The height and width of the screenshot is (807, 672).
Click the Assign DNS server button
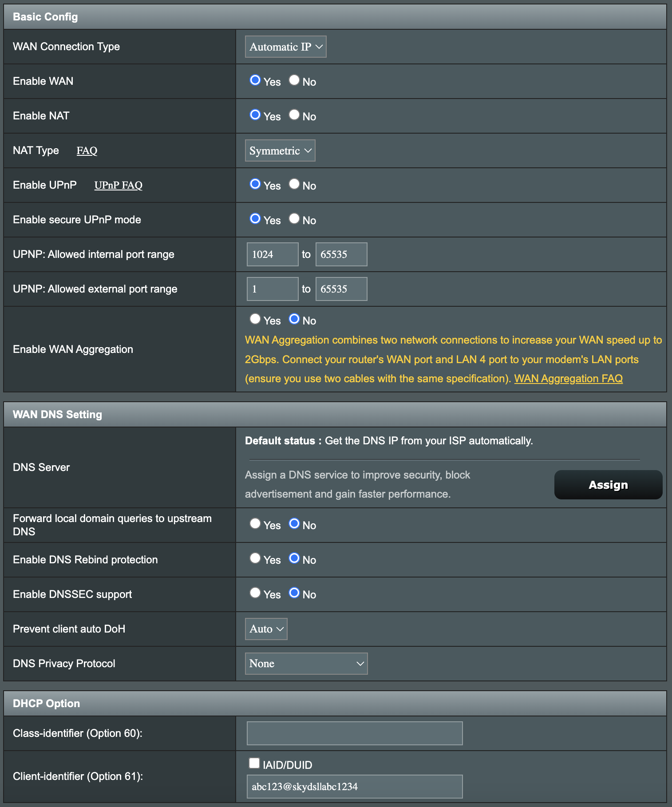608,485
